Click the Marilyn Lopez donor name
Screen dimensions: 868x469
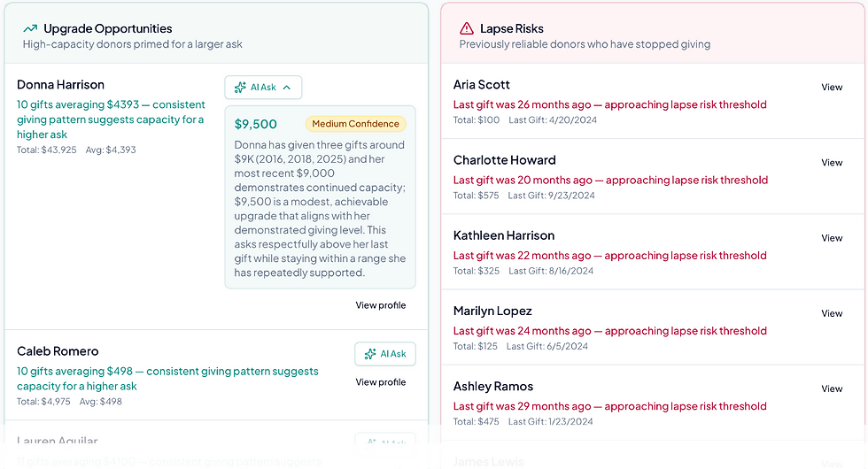pos(492,311)
